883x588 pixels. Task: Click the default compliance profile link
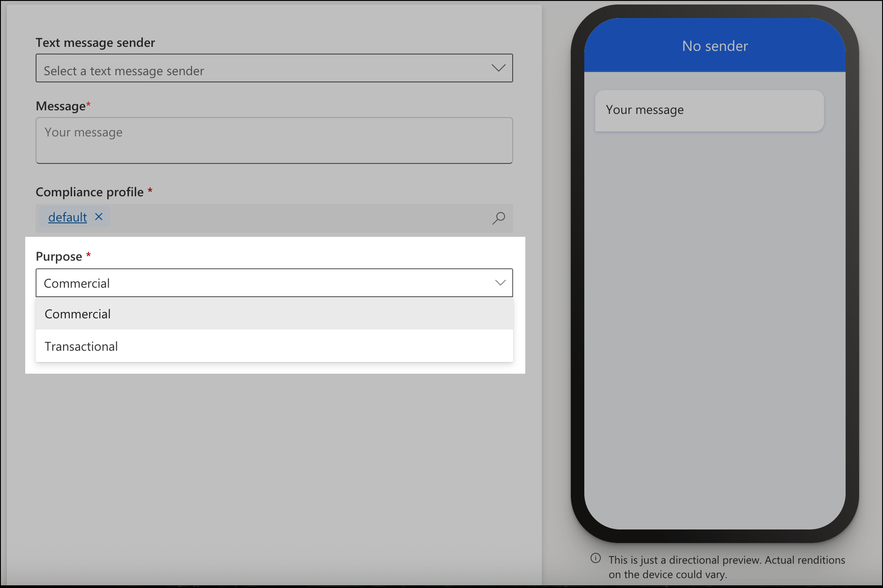(67, 217)
